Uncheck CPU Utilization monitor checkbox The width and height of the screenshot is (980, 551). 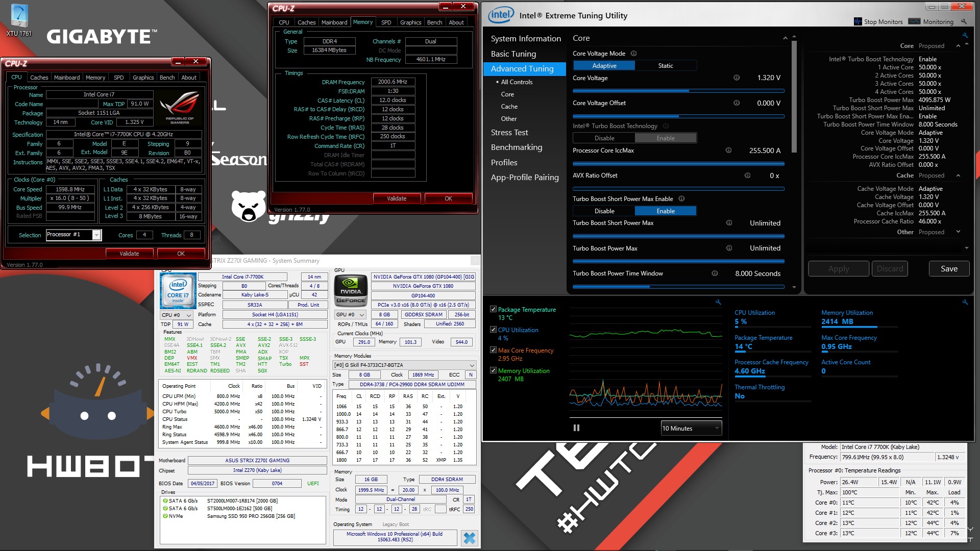(x=493, y=330)
